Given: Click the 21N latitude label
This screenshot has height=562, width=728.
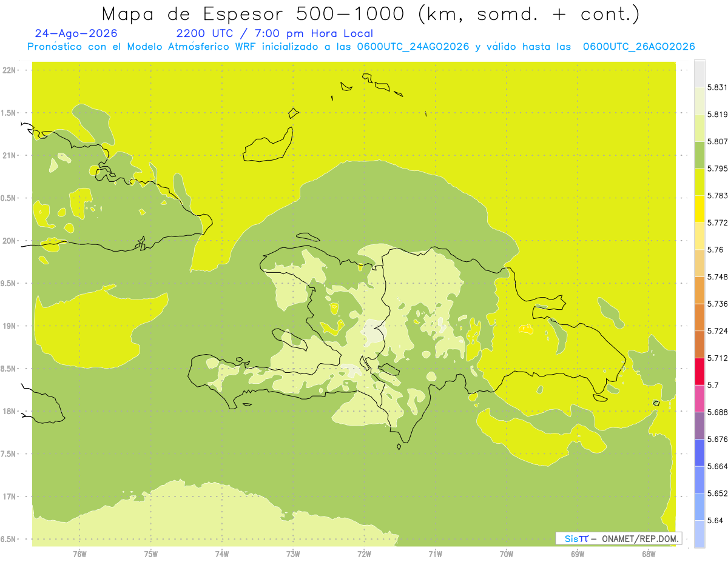Looking at the screenshot, I should (x=9, y=156).
